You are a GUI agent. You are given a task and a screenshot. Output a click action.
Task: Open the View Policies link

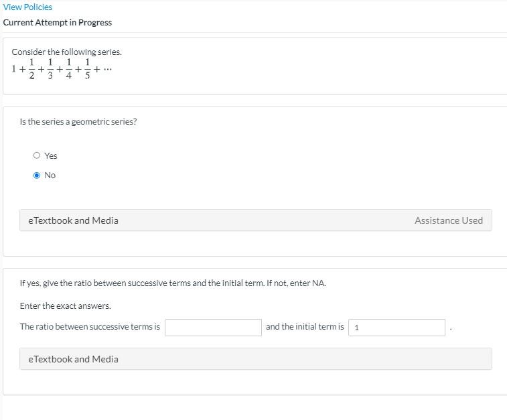pyautogui.click(x=27, y=7)
